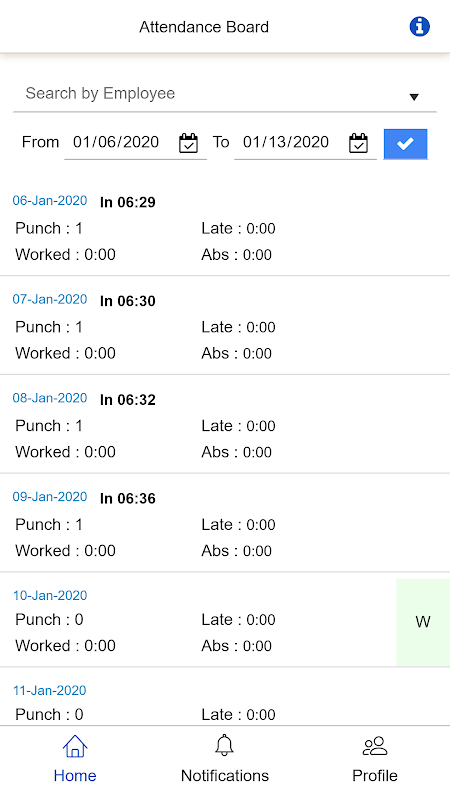Expand the Search by Employee dropdown arrow
The image size is (450, 800).
point(414,97)
